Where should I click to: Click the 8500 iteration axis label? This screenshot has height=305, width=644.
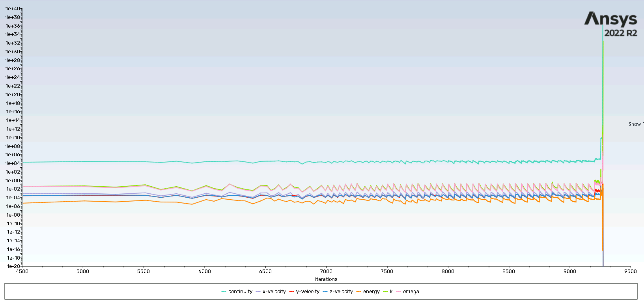click(x=509, y=271)
